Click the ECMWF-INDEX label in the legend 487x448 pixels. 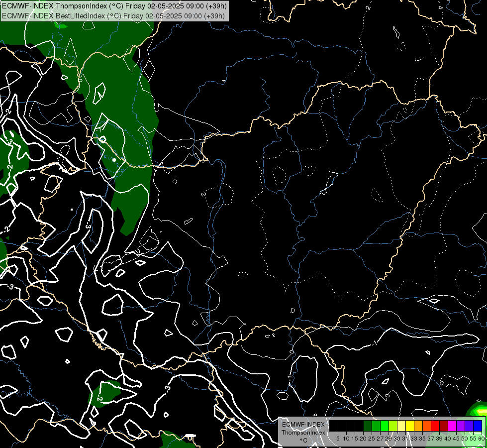(x=303, y=425)
